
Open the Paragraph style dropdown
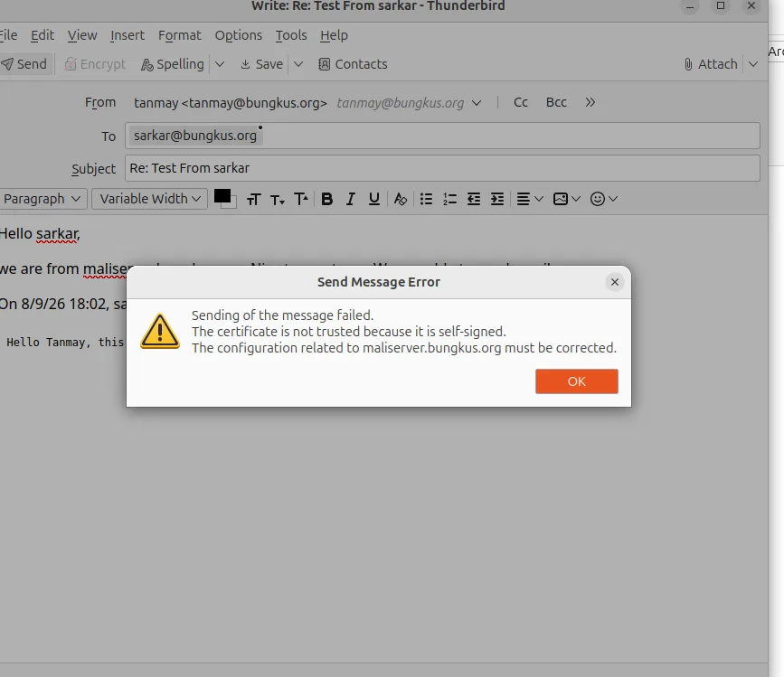pos(43,199)
